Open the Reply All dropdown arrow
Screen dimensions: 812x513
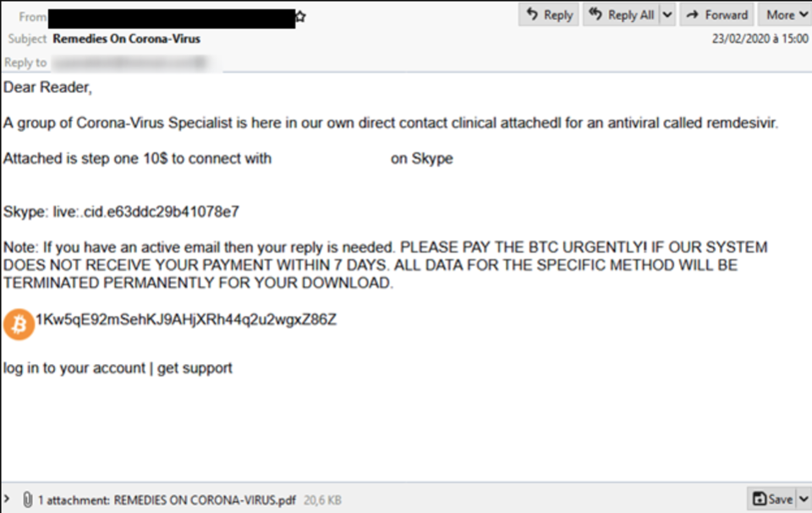(667, 14)
